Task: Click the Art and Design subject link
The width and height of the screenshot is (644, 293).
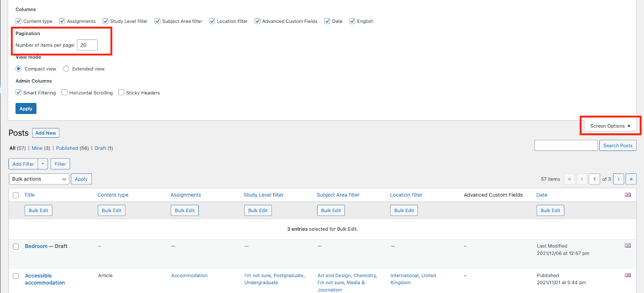Action: coord(334,276)
